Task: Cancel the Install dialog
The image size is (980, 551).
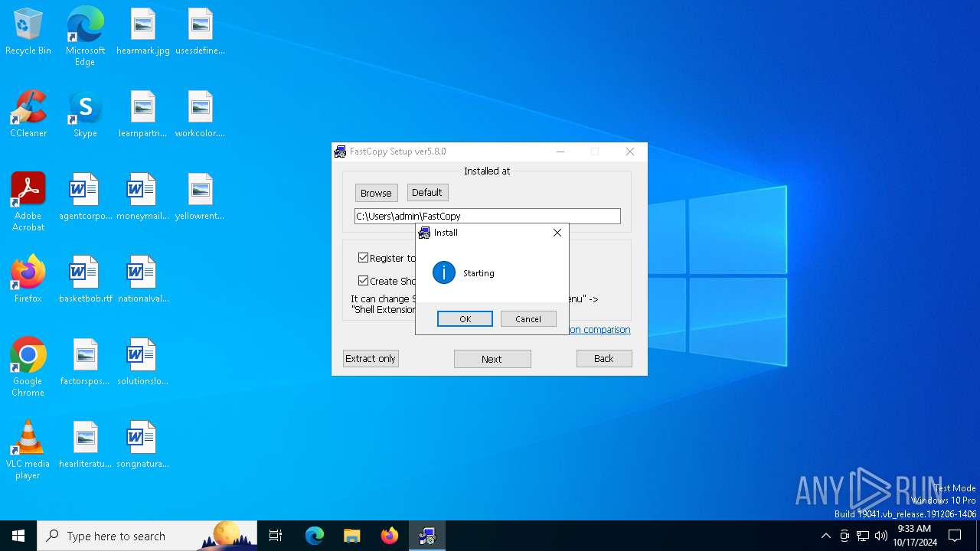Action: (528, 319)
